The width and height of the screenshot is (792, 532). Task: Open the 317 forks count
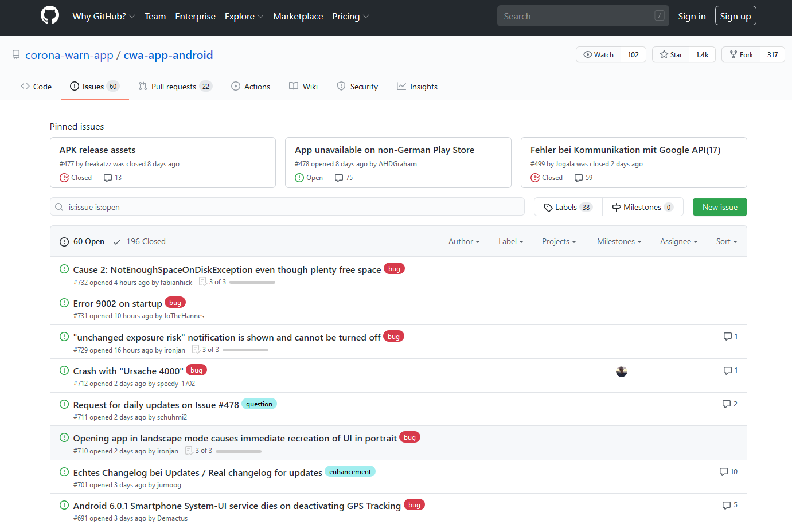773,54
